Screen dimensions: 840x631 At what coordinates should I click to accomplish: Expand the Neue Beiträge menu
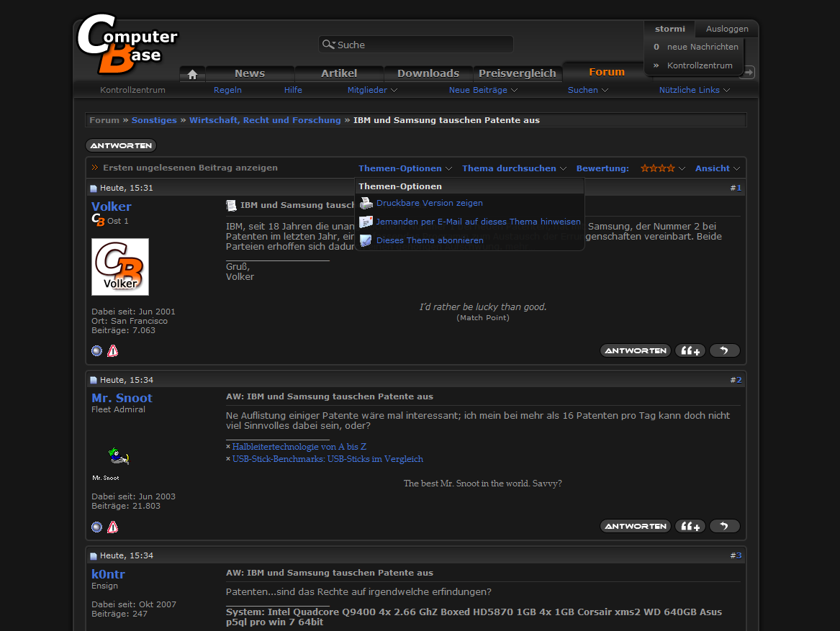point(483,90)
